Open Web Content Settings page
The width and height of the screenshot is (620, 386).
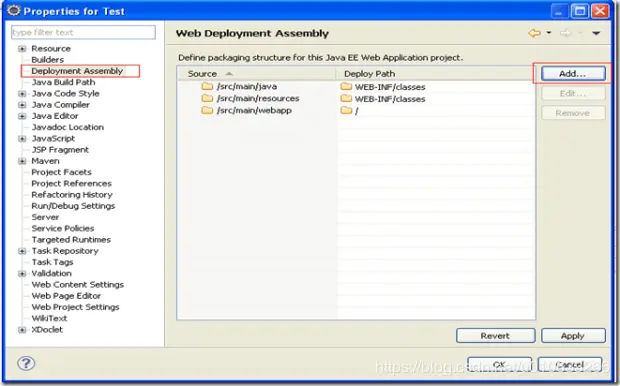click(x=78, y=285)
